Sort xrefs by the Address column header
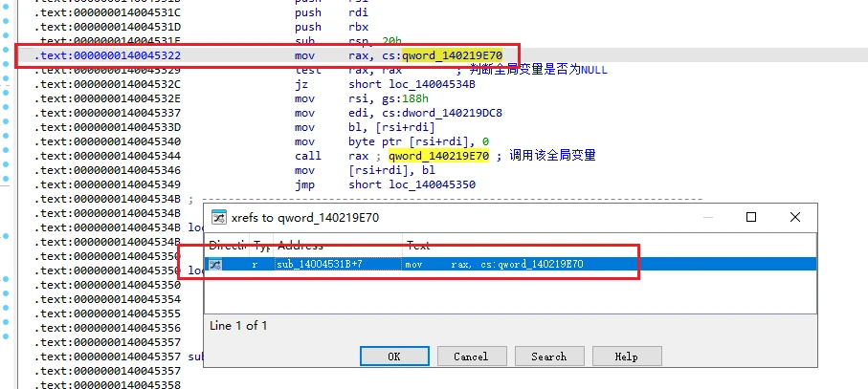Viewport: 868px width, 389px height. [338, 246]
